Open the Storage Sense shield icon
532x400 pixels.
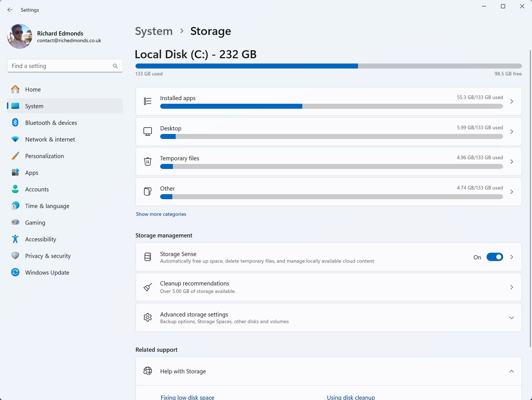click(x=148, y=257)
